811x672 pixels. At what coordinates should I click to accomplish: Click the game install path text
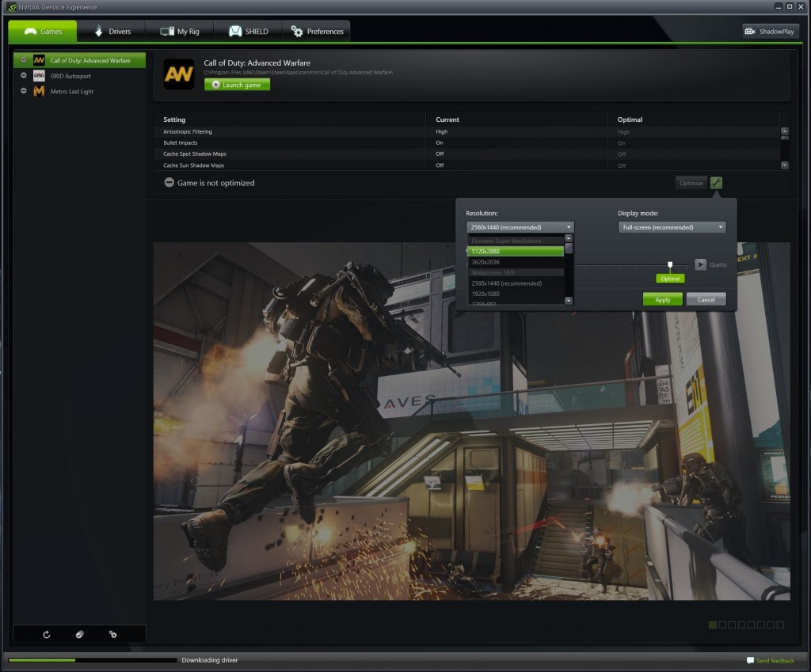click(x=299, y=72)
